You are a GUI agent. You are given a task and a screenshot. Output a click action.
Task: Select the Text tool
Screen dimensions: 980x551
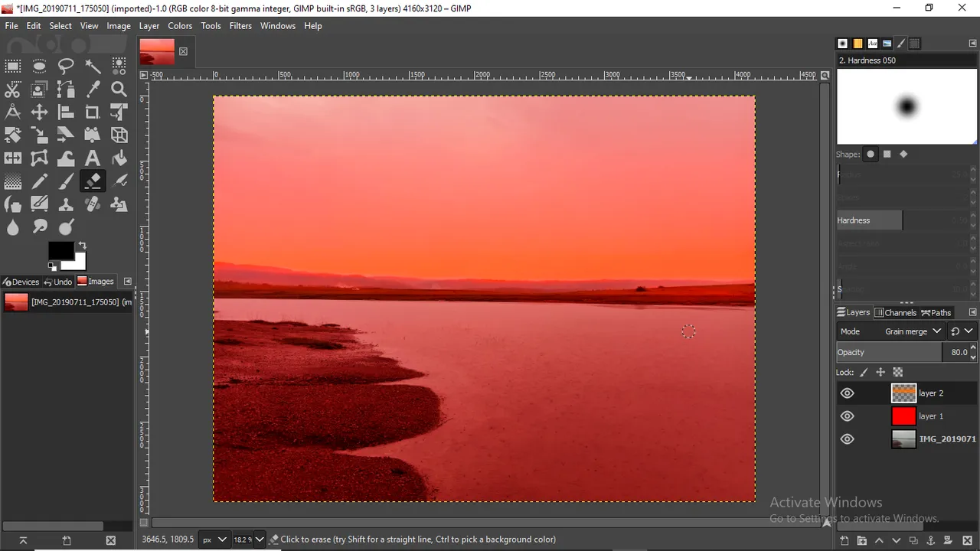coord(93,158)
